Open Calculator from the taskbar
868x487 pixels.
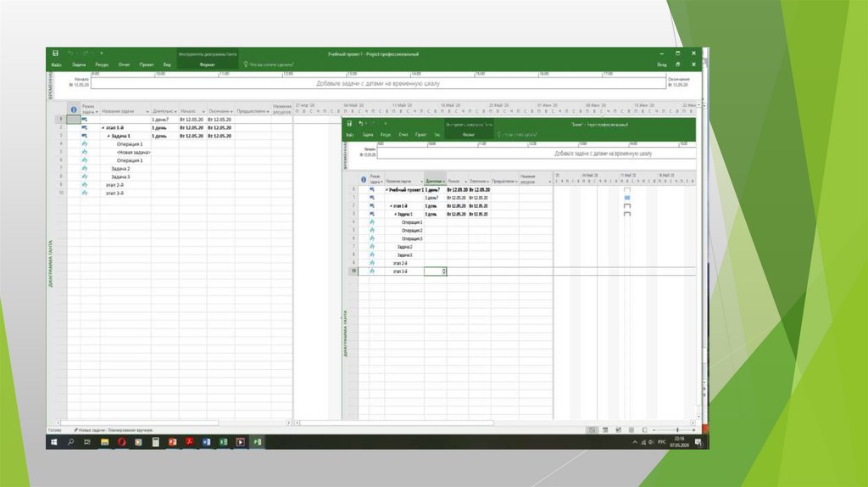pos(156,441)
